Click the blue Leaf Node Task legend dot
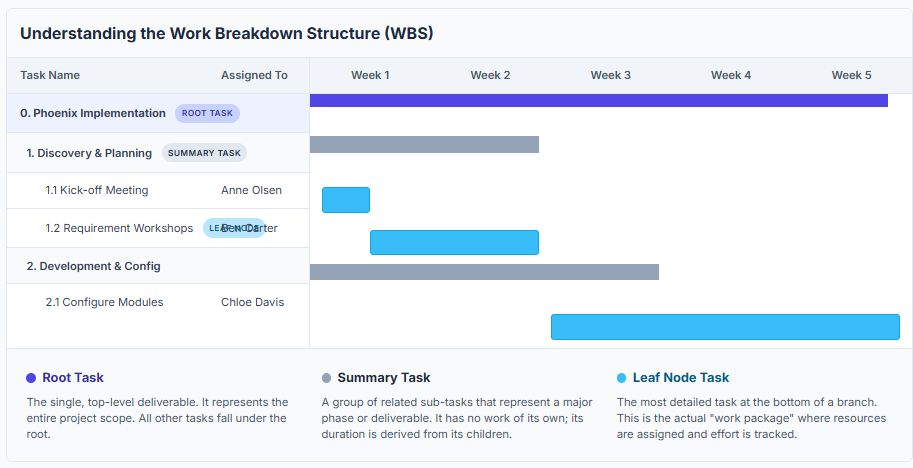This screenshot has width=913, height=468. (x=622, y=378)
